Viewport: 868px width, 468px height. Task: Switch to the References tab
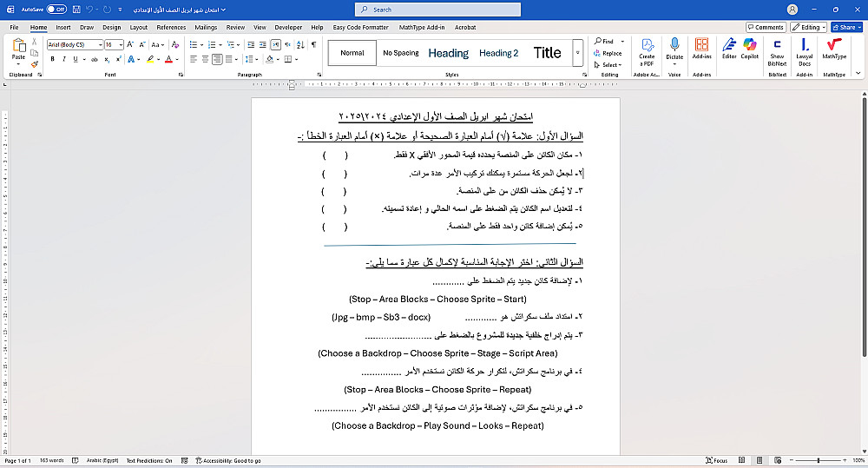click(x=171, y=27)
